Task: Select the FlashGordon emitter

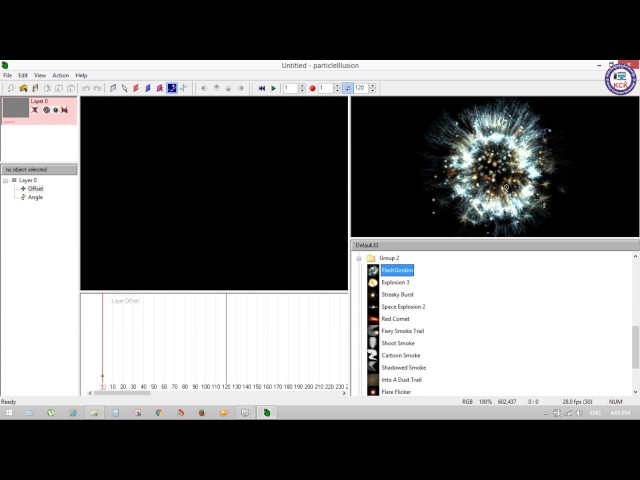Action: coord(397,270)
